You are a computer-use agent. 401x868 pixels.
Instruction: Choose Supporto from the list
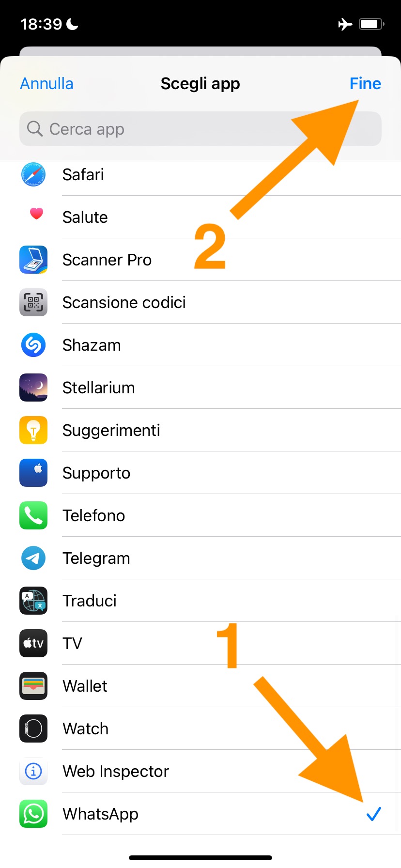tap(96, 473)
